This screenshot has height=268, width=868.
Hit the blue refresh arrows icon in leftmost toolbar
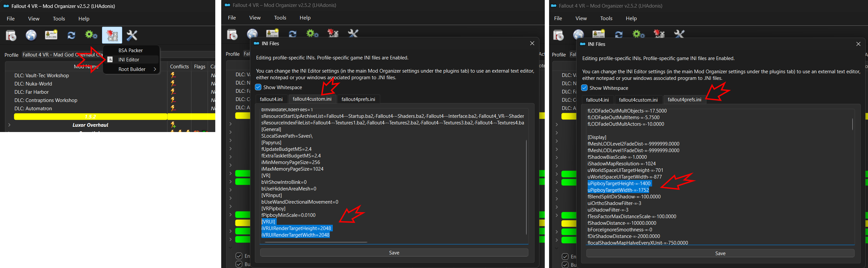pos(71,35)
